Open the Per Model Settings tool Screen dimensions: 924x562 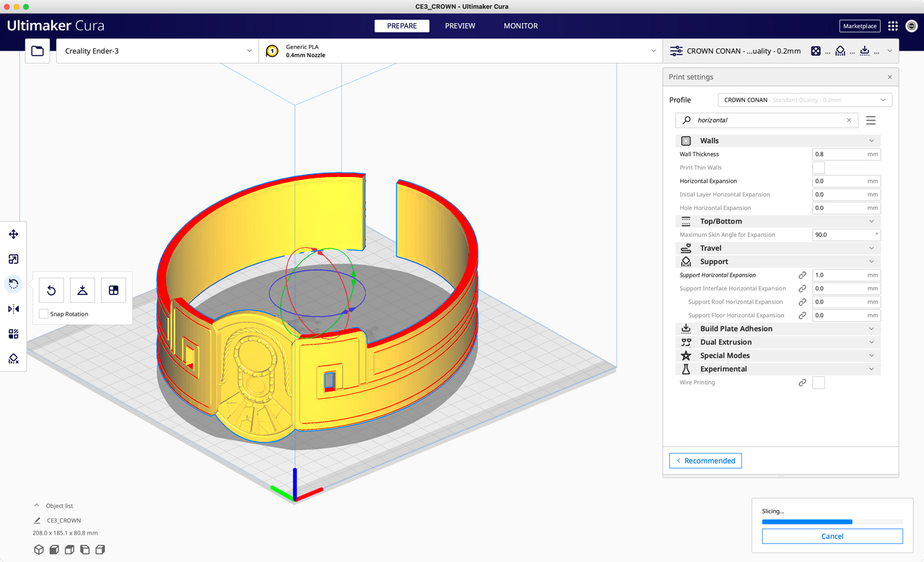point(13,334)
